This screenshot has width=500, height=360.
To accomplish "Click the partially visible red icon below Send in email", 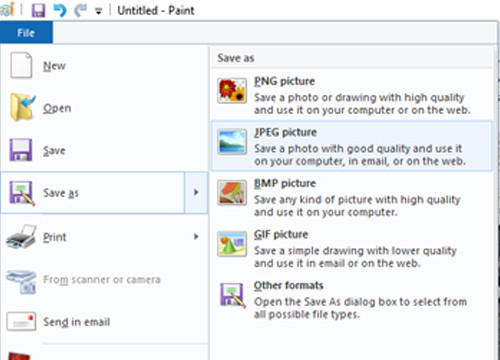I will [19, 356].
